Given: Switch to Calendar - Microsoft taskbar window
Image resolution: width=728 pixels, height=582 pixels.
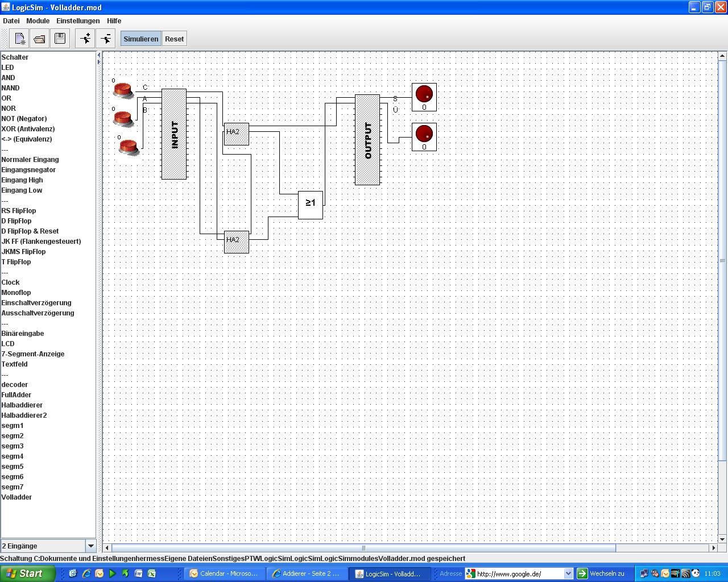Looking at the screenshot, I should coord(225,573).
